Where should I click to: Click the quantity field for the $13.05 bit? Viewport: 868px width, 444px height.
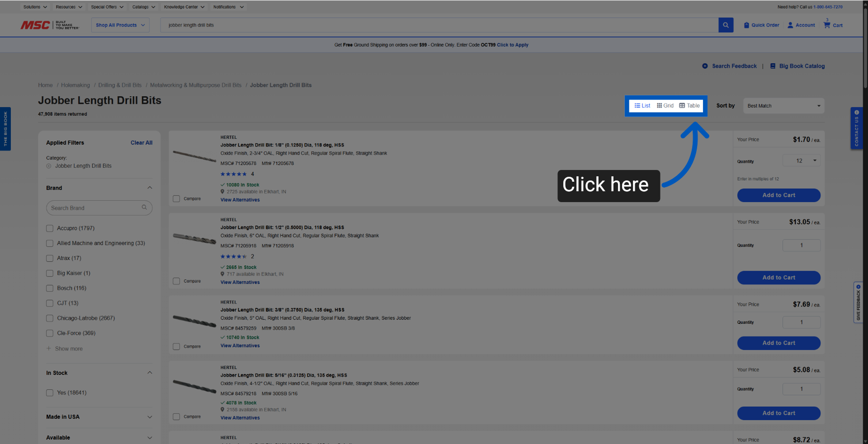coord(801,245)
